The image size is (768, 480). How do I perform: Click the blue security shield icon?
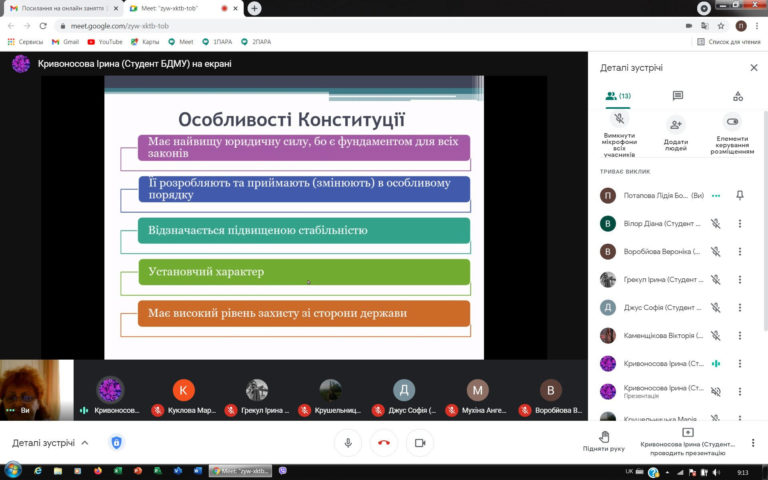coord(117,442)
